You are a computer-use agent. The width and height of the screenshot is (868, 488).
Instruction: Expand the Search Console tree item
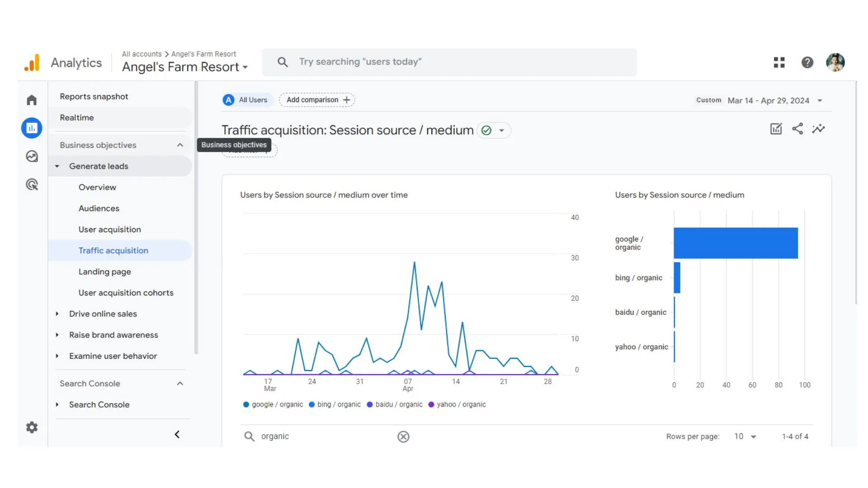(57, 405)
